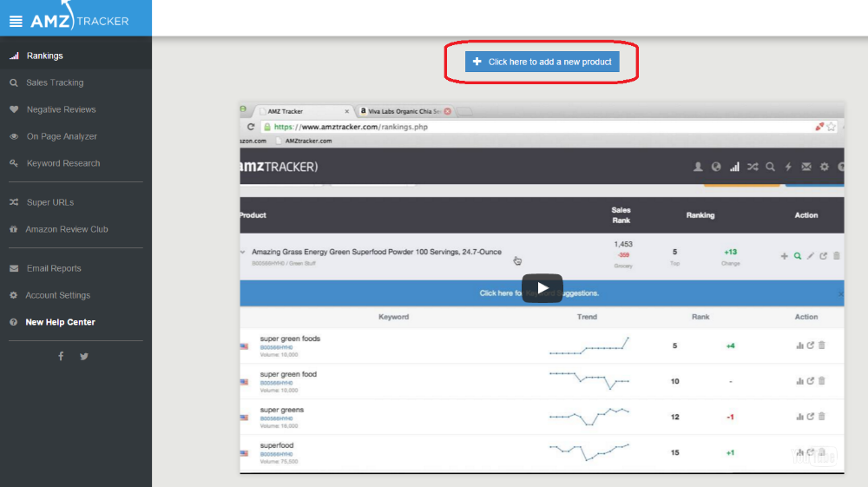Click the mail icon in video header
This screenshot has width=868, height=487.
tap(806, 167)
